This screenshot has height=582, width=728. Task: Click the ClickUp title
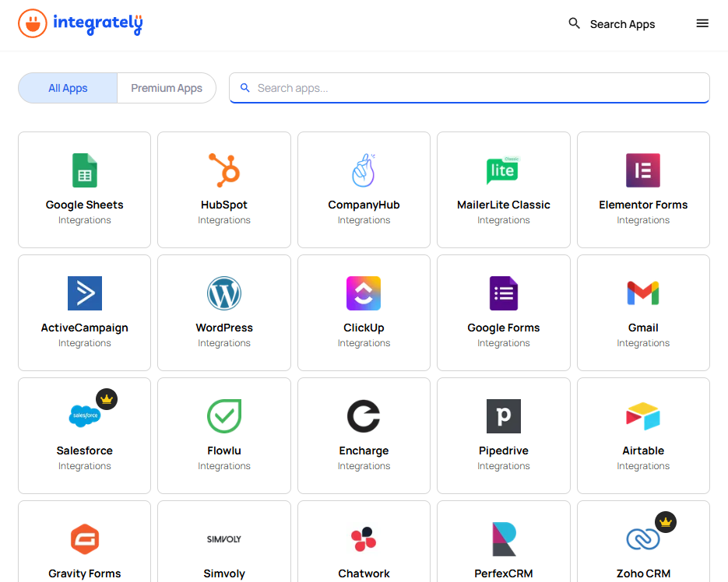click(364, 328)
